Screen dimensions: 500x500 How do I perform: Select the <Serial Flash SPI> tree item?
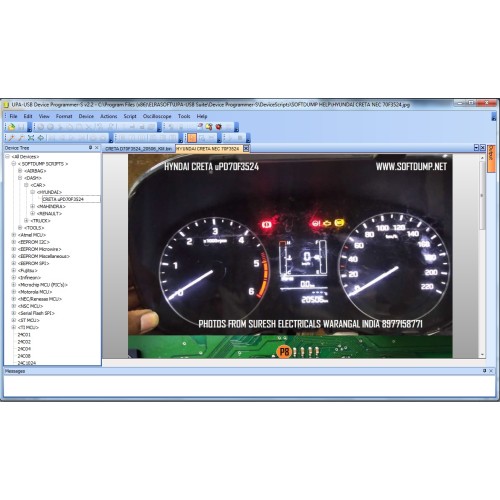point(36,313)
